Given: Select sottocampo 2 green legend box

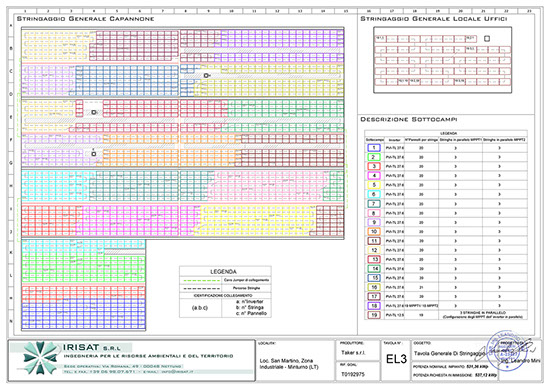Looking at the screenshot, I should coord(374,157).
